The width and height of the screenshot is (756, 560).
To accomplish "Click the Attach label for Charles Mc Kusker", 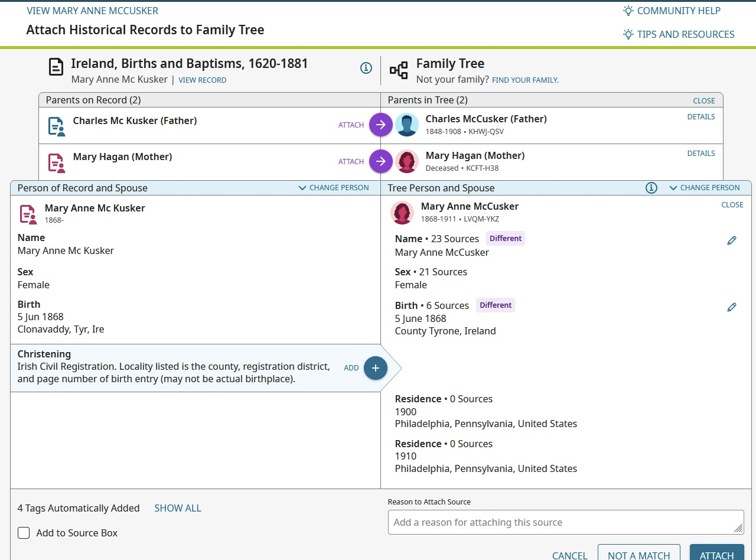I will click(351, 125).
